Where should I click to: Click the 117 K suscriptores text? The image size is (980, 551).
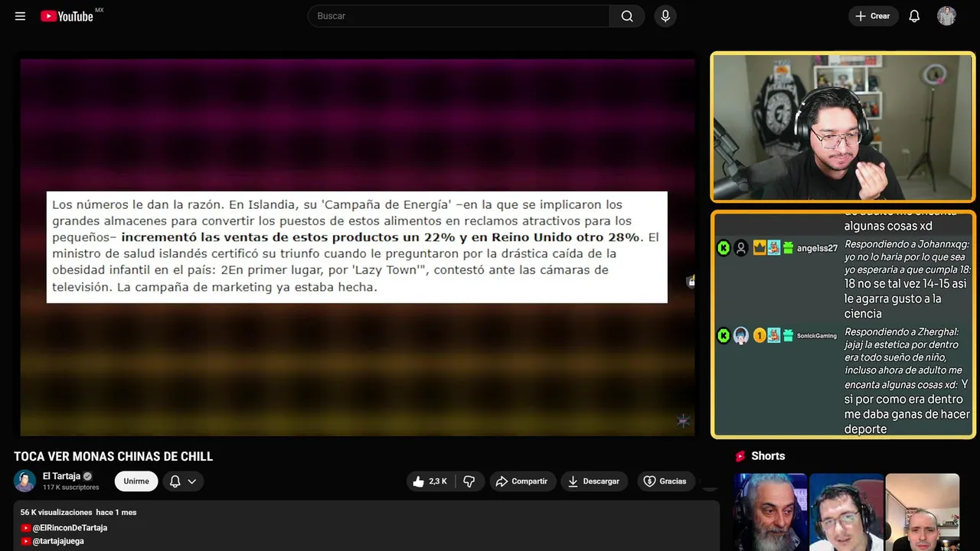click(71, 487)
